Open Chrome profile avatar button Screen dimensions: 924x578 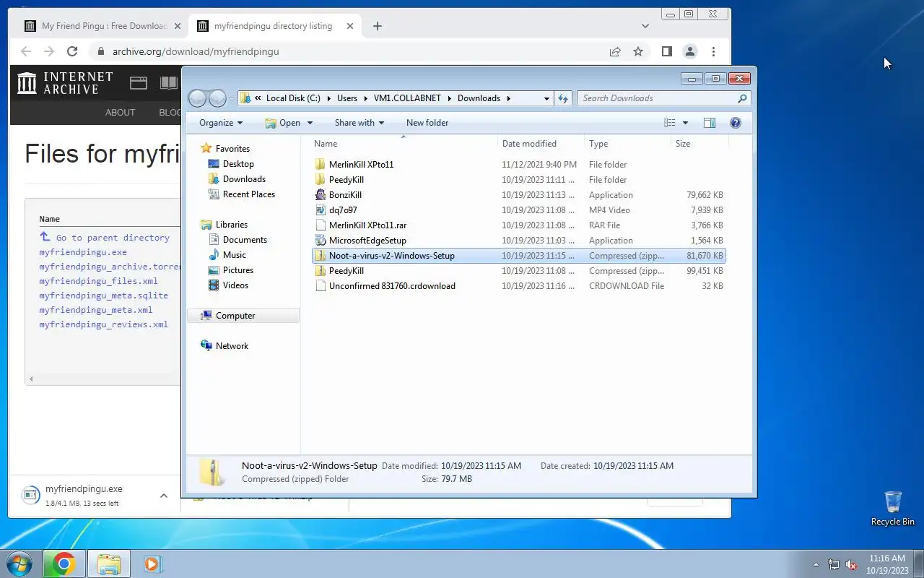coord(690,51)
